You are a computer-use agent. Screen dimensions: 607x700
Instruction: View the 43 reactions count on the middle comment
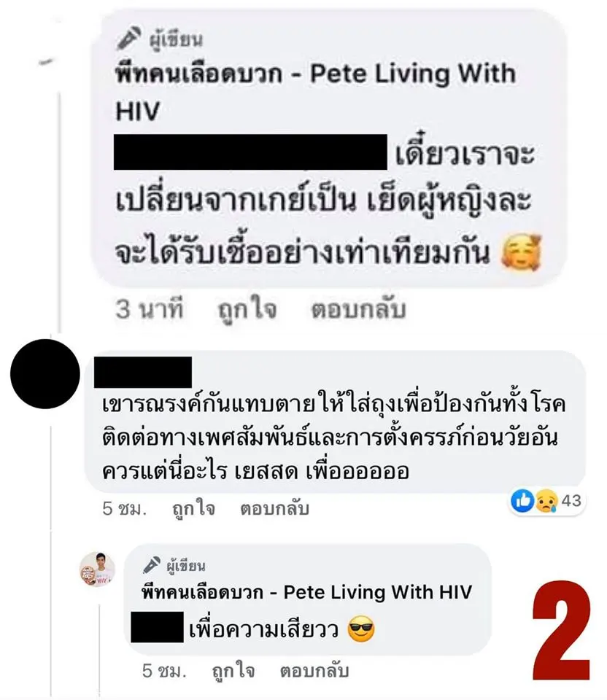[x=571, y=500]
